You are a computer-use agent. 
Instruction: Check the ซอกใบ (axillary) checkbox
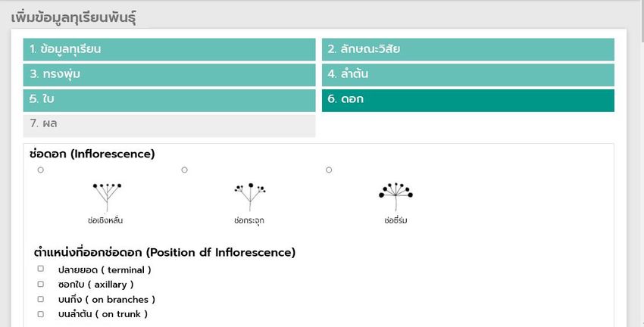pyautogui.click(x=41, y=284)
